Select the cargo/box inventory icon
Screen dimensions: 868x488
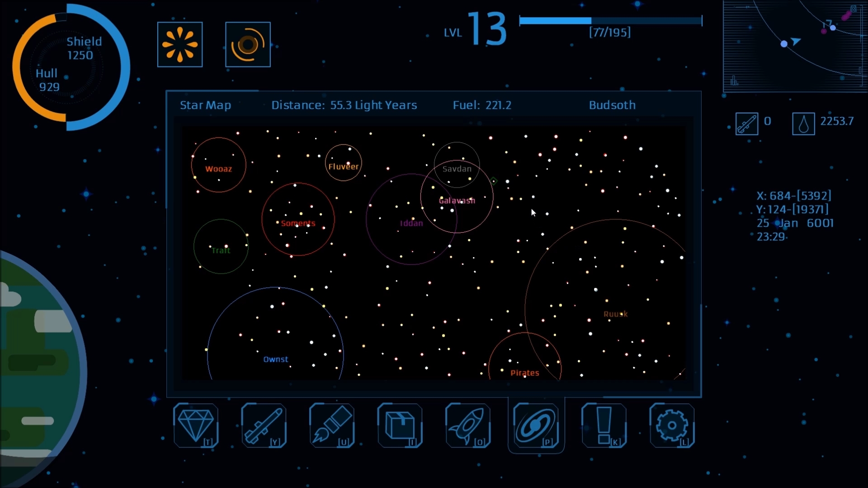(x=400, y=426)
